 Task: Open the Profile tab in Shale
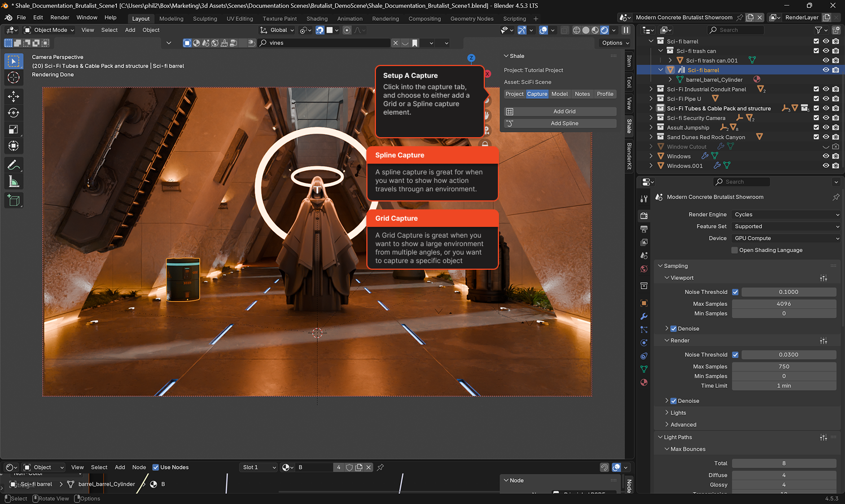pyautogui.click(x=605, y=94)
